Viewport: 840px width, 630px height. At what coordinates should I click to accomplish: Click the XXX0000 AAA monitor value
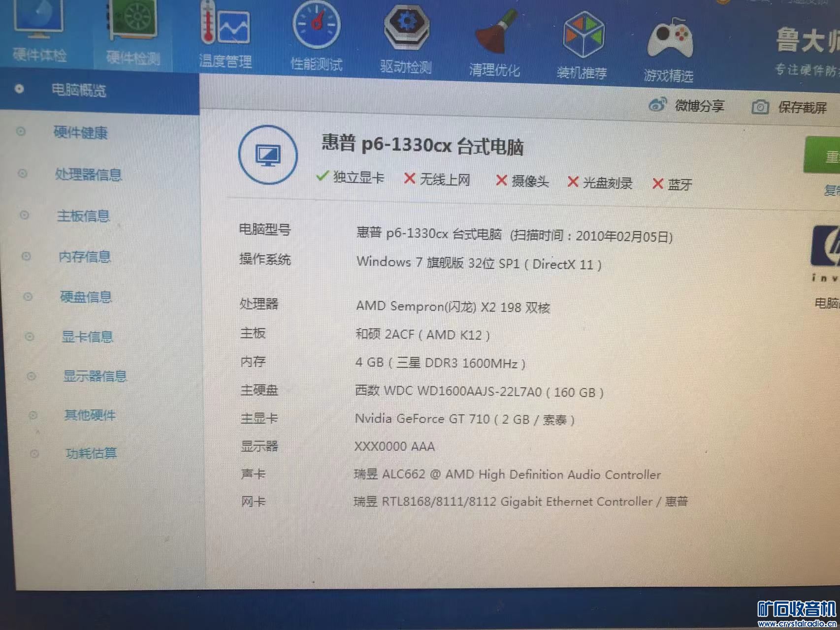(x=394, y=446)
